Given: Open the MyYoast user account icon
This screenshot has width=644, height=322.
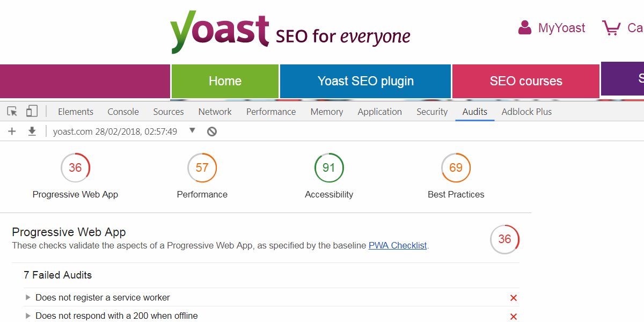Looking at the screenshot, I should [x=524, y=28].
